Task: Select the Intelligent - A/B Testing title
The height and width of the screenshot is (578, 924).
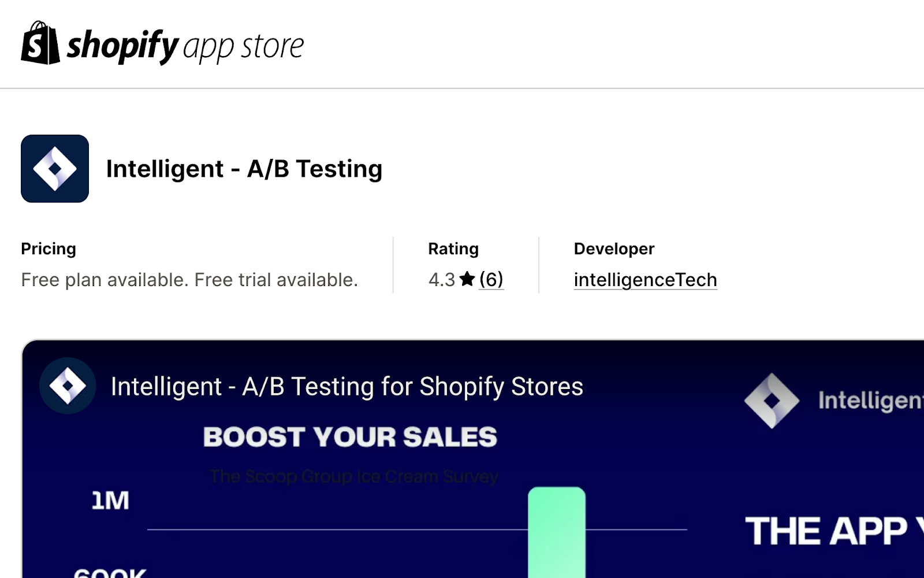Action: coord(244,169)
